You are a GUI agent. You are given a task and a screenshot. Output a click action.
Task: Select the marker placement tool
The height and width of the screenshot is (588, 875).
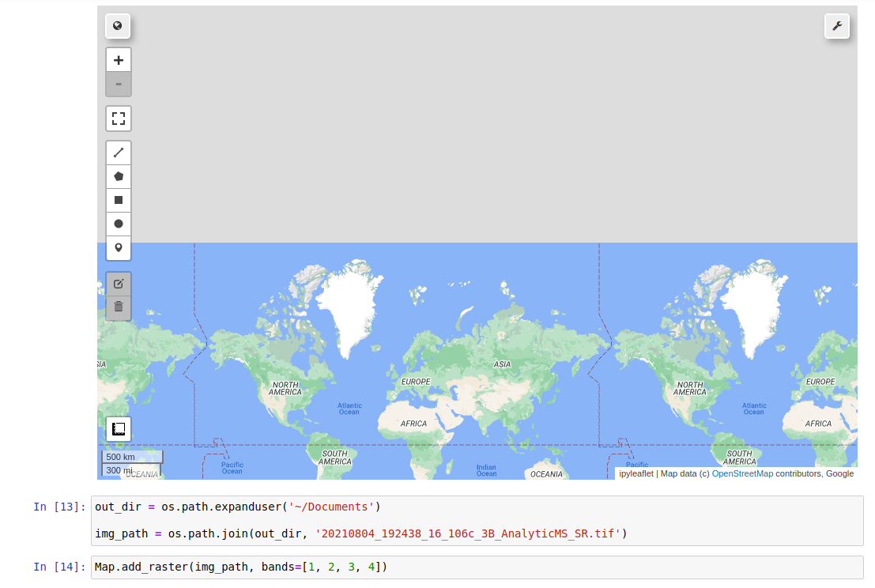[119, 247]
